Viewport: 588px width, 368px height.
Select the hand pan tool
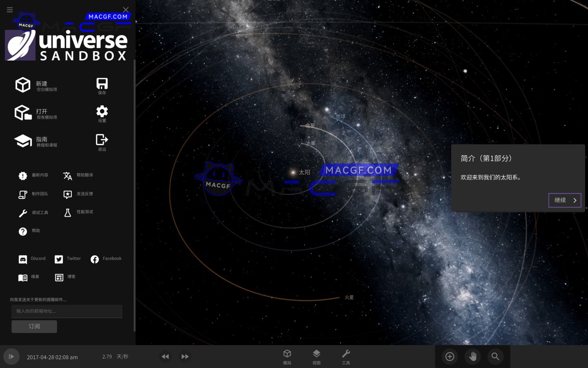(473, 357)
